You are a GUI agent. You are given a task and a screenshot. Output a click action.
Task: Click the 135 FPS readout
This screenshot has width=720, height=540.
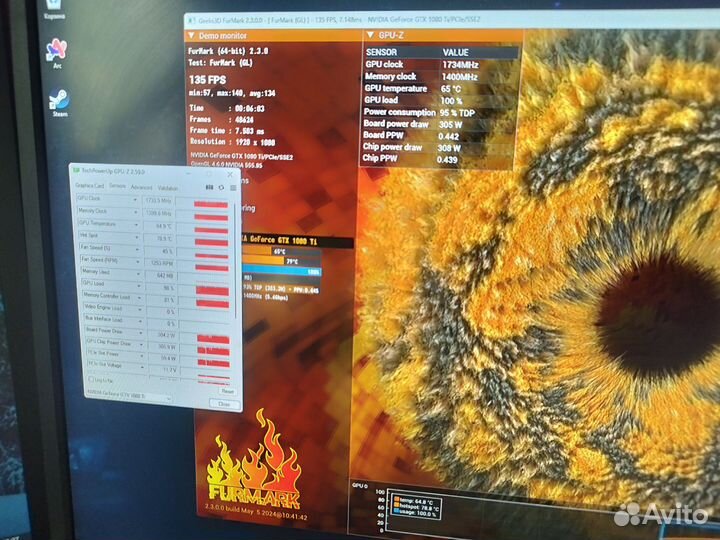click(x=208, y=80)
